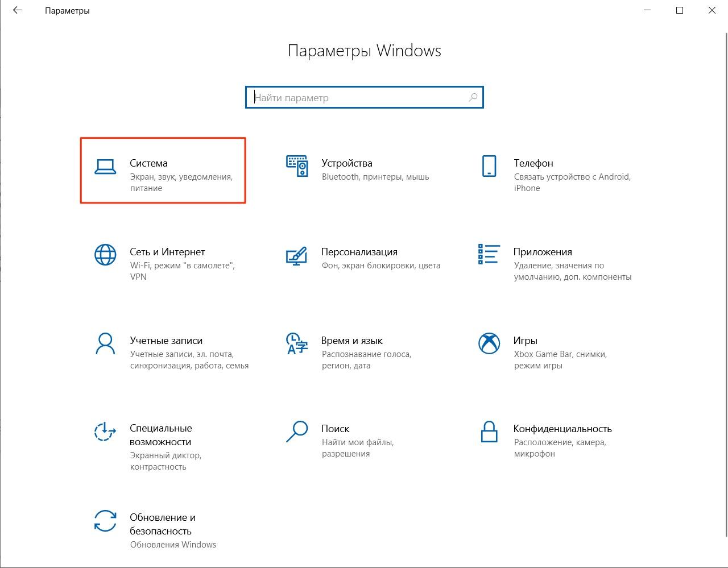
Task: Click the magnifier icon inside the search box
Action: click(x=473, y=97)
